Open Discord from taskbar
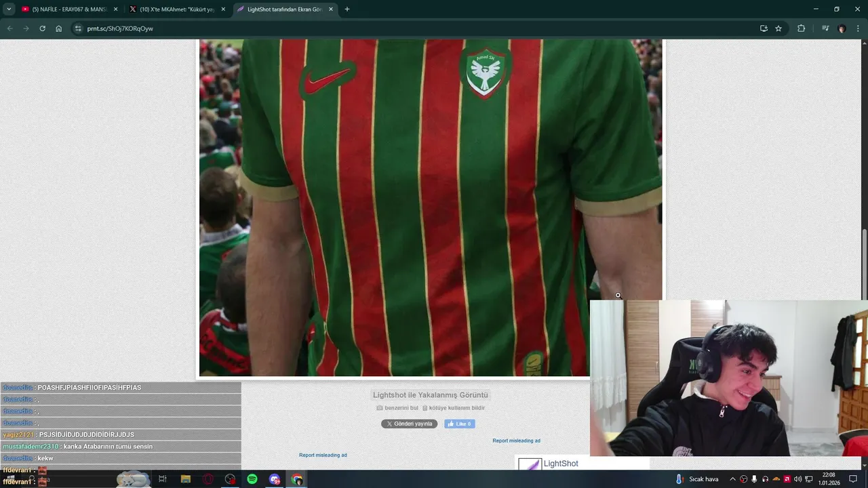Image resolution: width=868 pixels, height=488 pixels. pos(275,479)
